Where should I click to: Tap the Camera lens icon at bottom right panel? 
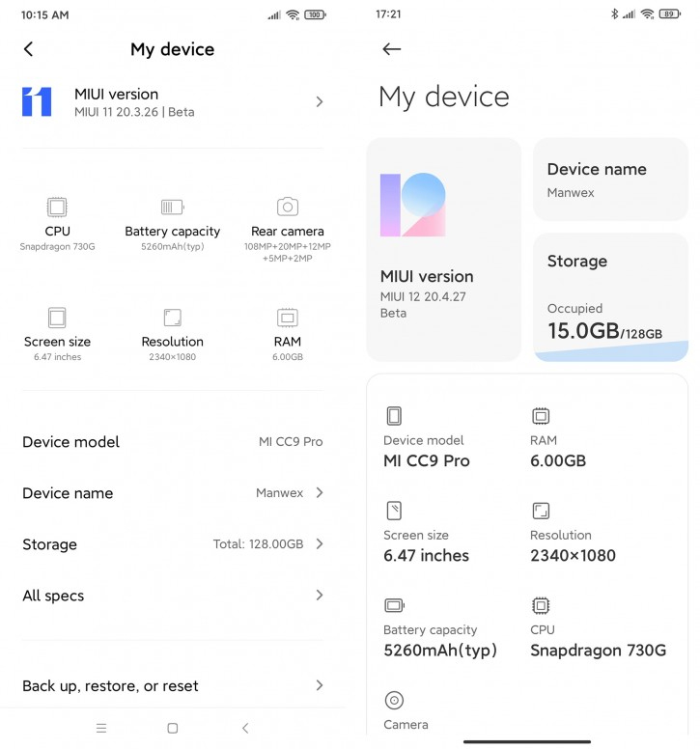(x=394, y=701)
